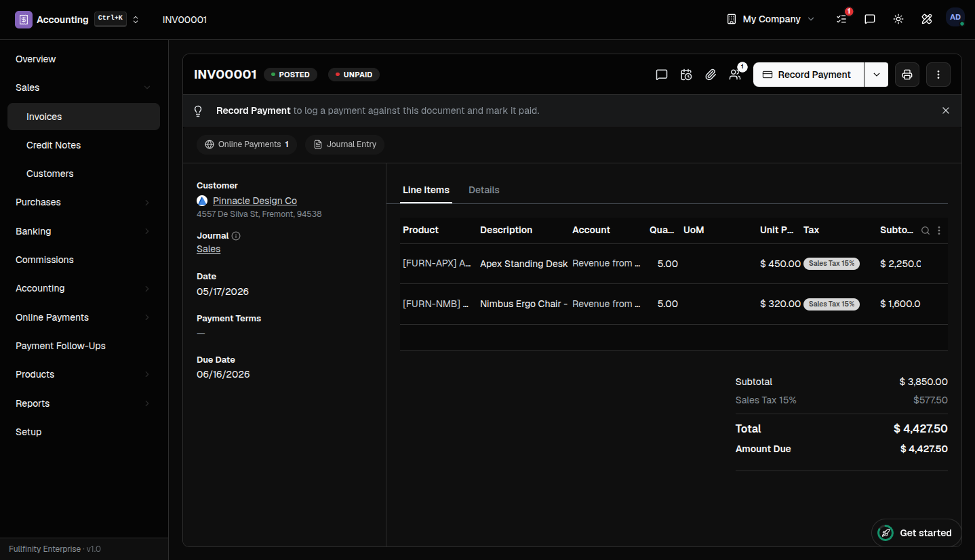Viewport: 975px width, 560px height.
Task: Click the Accounting app logo icon
Action: [24, 20]
